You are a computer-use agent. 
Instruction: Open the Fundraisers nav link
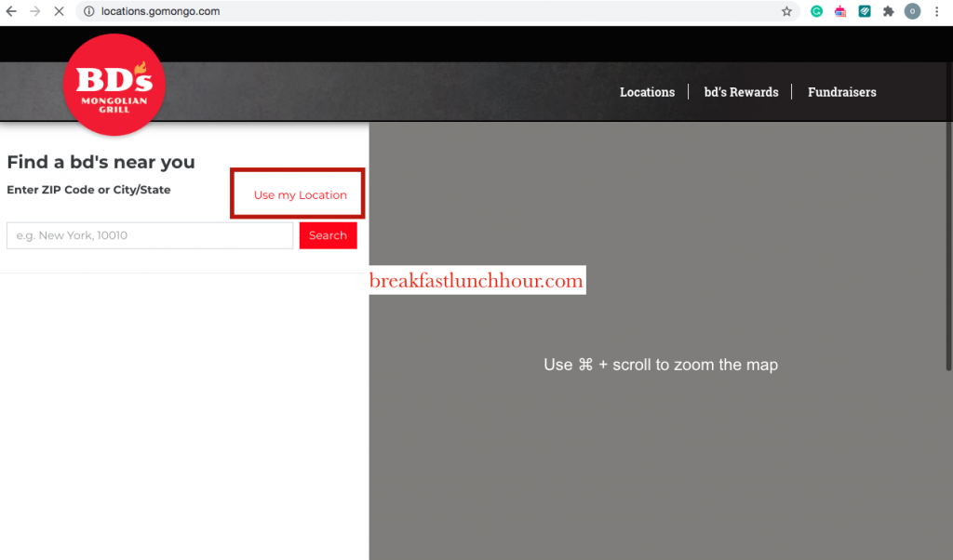tap(841, 92)
